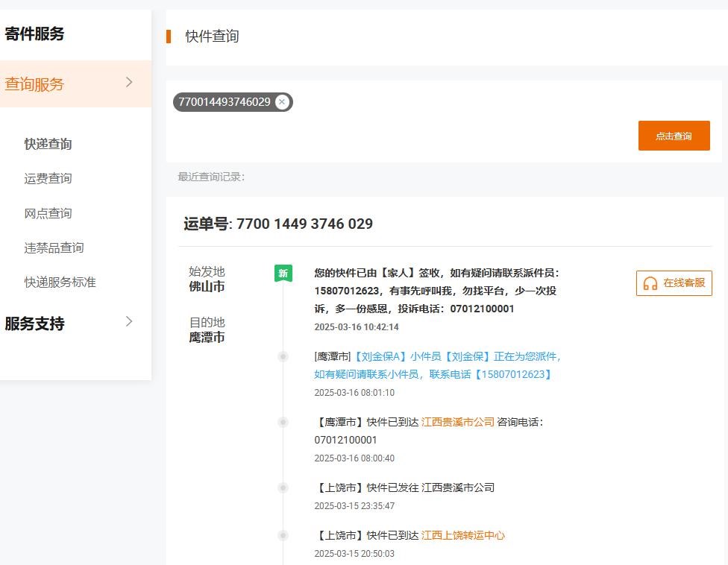
Task: Open 服务支持 section
Action: click(34, 323)
